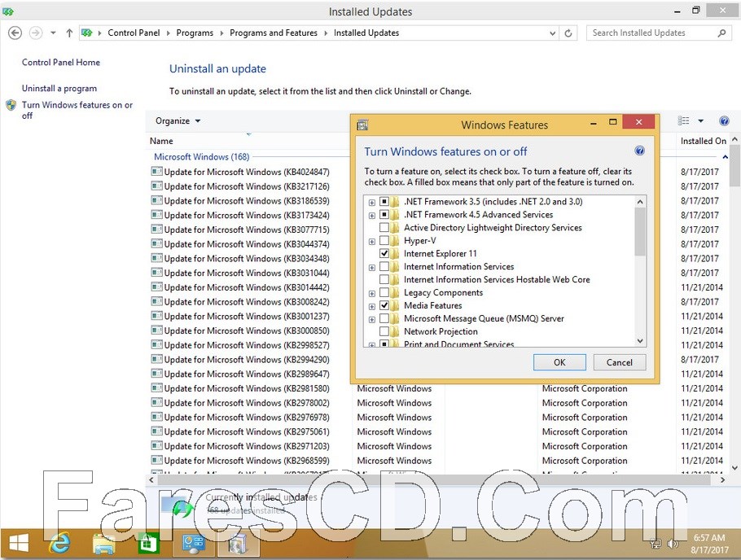Click the Internet Explorer 11 folder icon
The width and height of the screenshot is (741, 560).
395,253
